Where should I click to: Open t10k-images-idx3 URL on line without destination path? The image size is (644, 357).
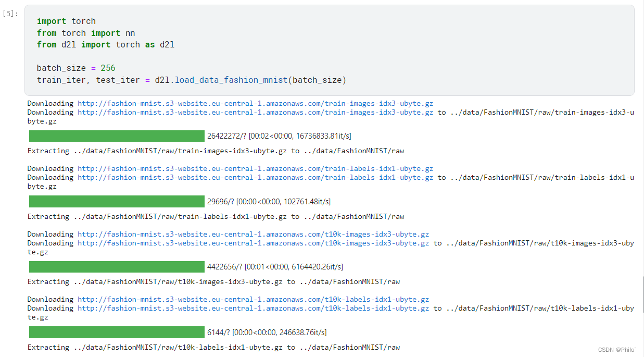tap(254, 234)
